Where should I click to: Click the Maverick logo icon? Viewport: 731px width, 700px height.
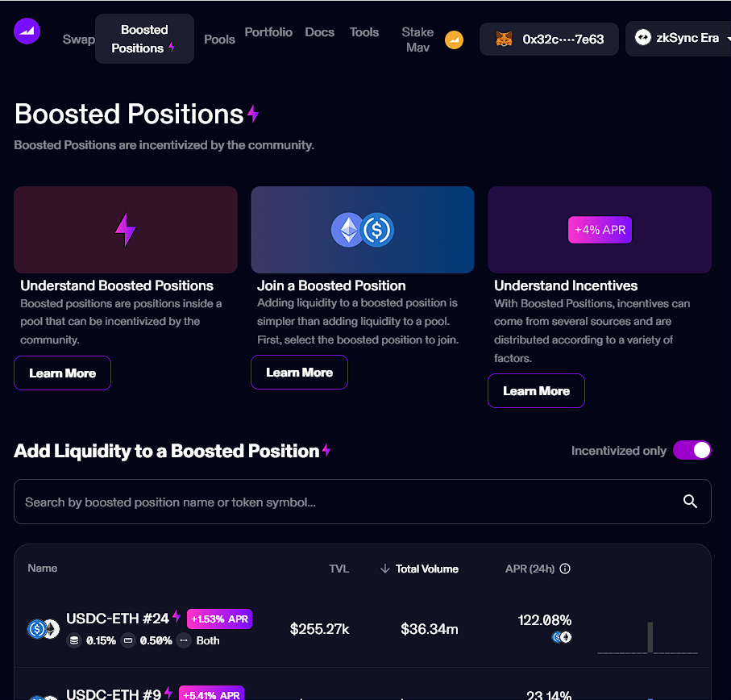pyautogui.click(x=27, y=31)
